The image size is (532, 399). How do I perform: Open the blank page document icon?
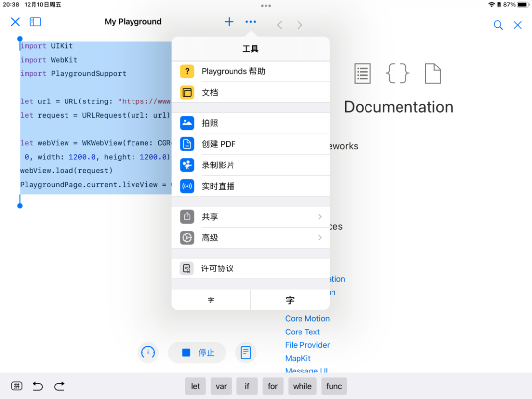pos(433,73)
